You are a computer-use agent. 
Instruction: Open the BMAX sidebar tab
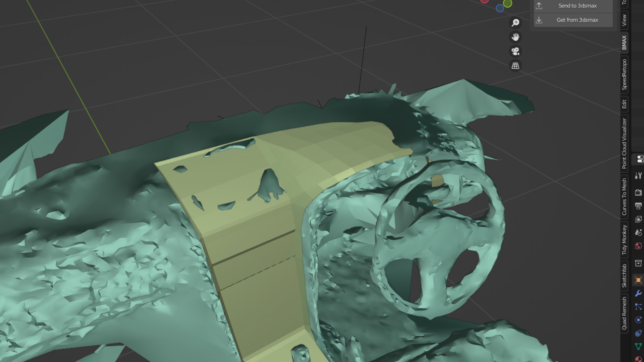pyautogui.click(x=624, y=43)
